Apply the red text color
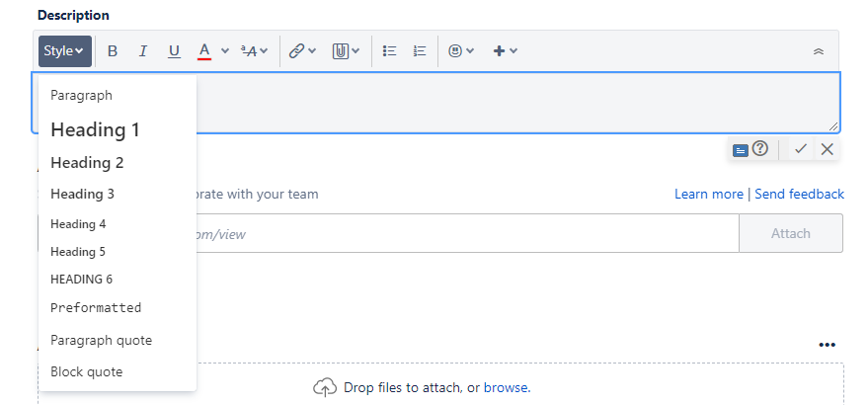This screenshot has height=405, width=868. [x=204, y=51]
